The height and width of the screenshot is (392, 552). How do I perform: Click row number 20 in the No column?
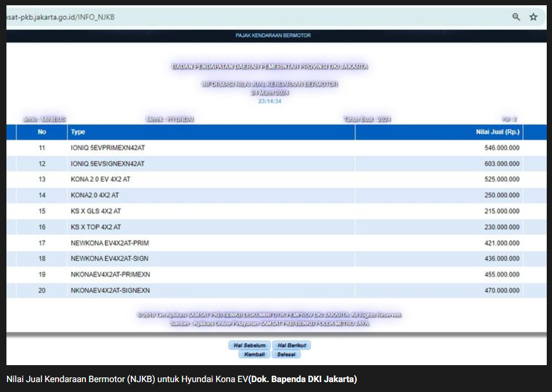point(42,290)
